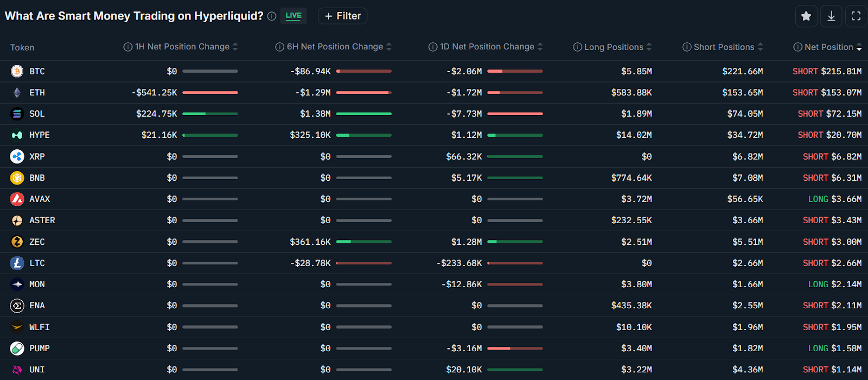Screen dimensions: 868x380
Task: Click the XRP token icon
Action: (x=17, y=156)
